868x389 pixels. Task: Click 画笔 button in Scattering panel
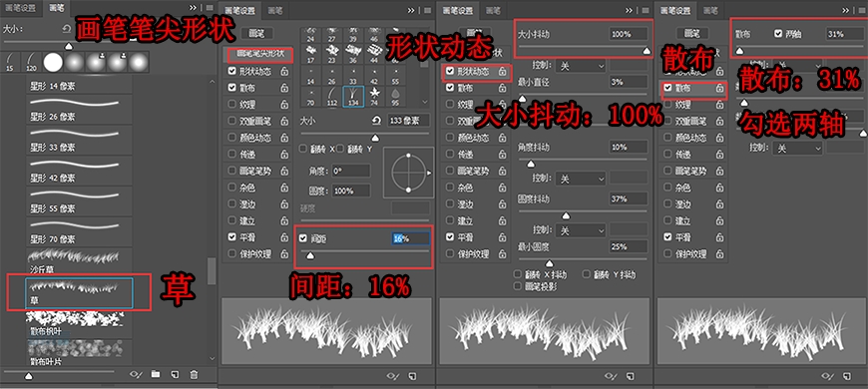click(693, 34)
